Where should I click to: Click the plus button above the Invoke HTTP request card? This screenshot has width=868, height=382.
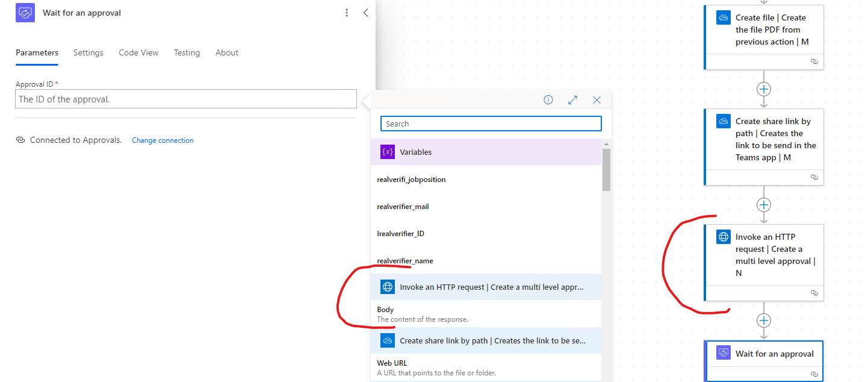click(x=763, y=204)
